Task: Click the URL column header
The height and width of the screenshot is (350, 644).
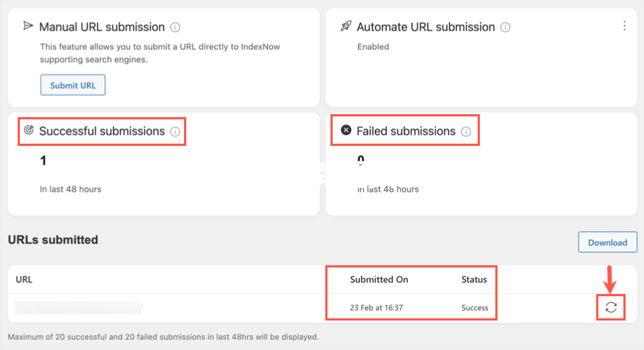Action: tap(24, 280)
